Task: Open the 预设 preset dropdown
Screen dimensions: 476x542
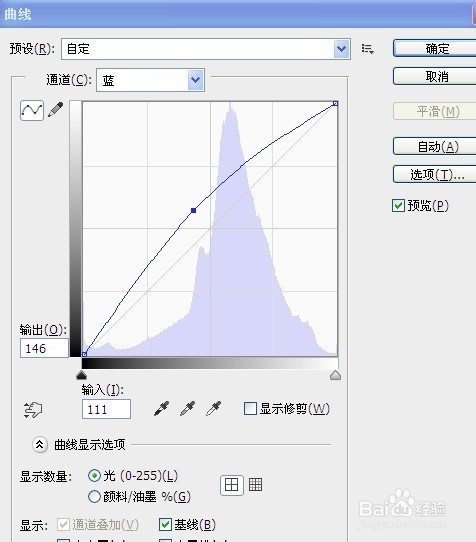Action: pyautogui.click(x=206, y=49)
